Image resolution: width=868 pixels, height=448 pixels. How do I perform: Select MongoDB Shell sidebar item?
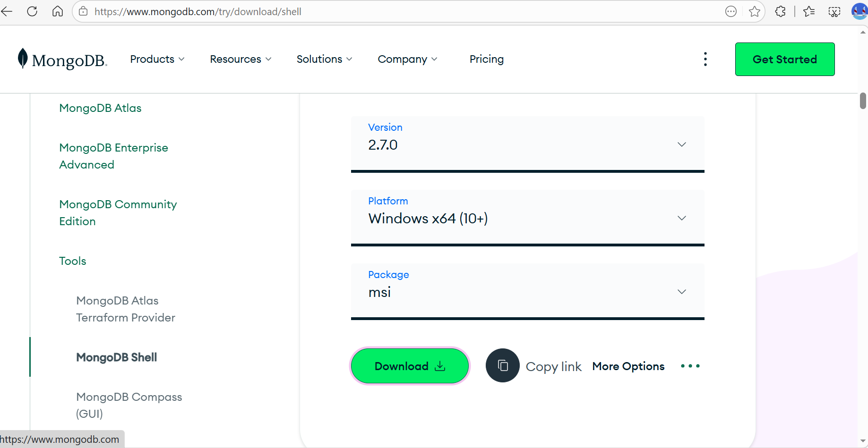(x=117, y=357)
